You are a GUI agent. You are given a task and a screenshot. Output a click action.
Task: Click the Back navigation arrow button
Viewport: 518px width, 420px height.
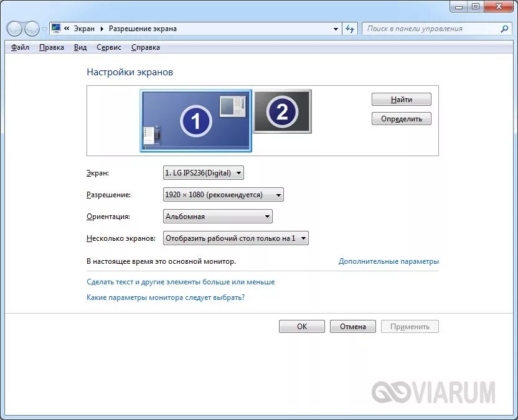[x=14, y=29]
